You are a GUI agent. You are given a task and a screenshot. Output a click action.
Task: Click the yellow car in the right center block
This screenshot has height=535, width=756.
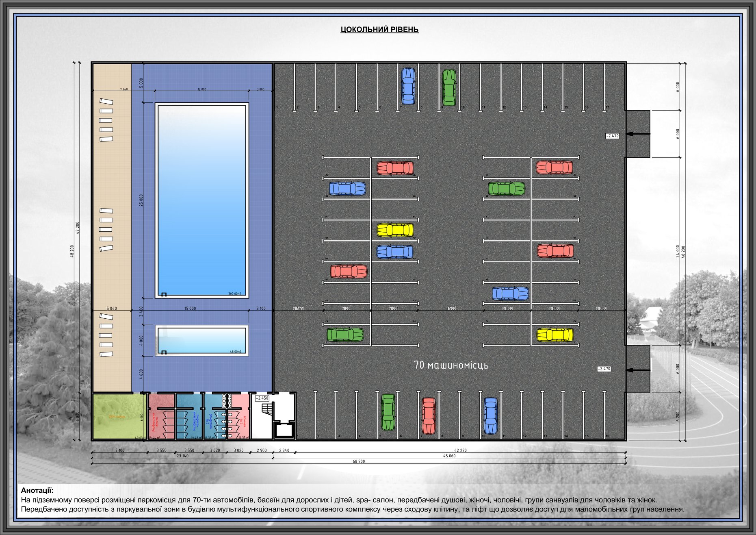tap(555, 335)
